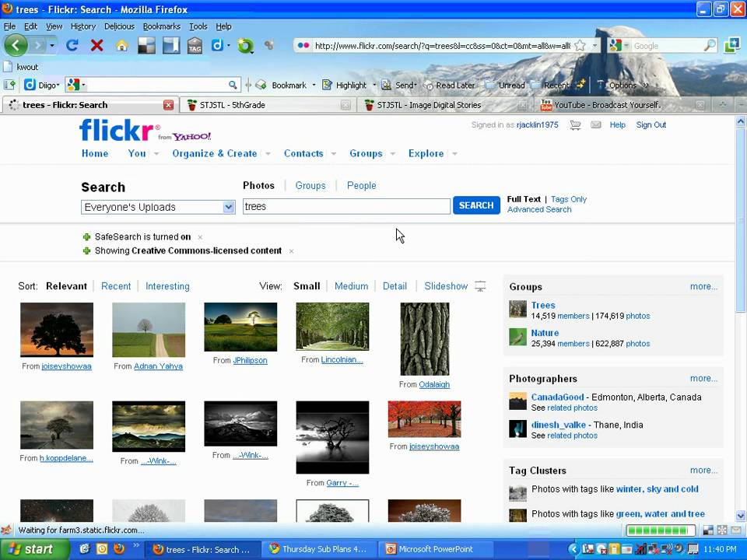Open the Unread toolbar item

pyautogui.click(x=506, y=86)
